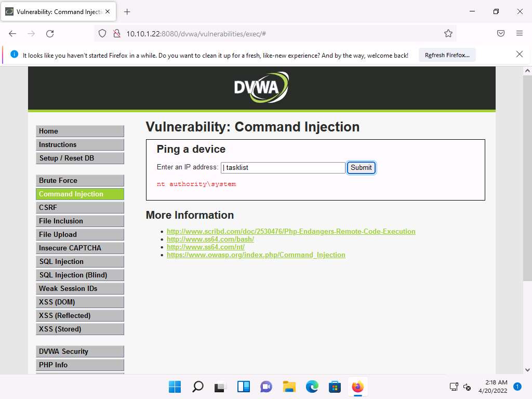The width and height of the screenshot is (532, 399).
Task: Open the OWASP Command_Injection link
Action: point(256,255)
